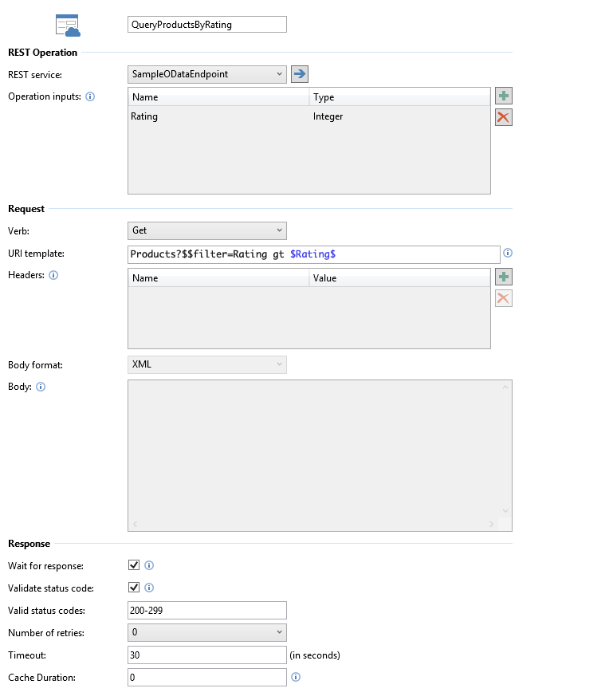
Task: Add a new header row with plus icon
Action: [504, 277]
